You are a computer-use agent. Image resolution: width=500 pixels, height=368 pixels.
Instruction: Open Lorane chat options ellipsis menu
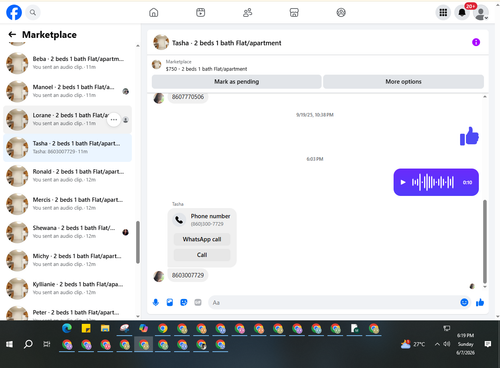click(x=114, y=119)
